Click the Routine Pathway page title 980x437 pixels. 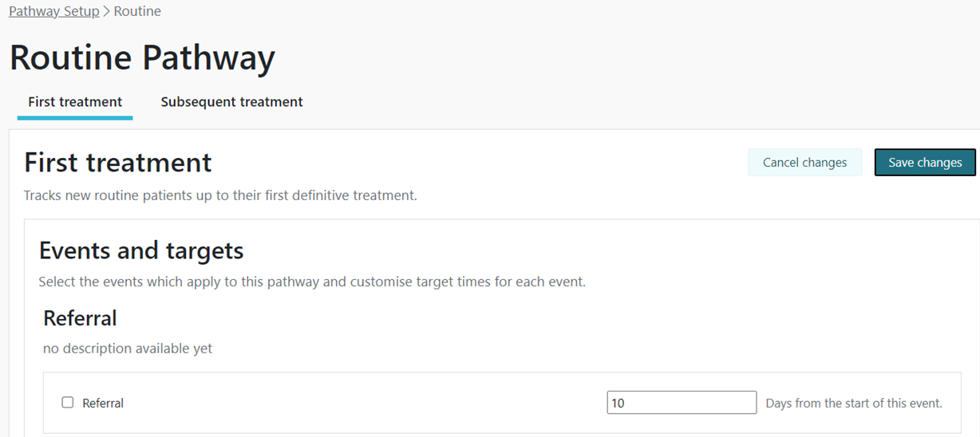click(142, 58)
